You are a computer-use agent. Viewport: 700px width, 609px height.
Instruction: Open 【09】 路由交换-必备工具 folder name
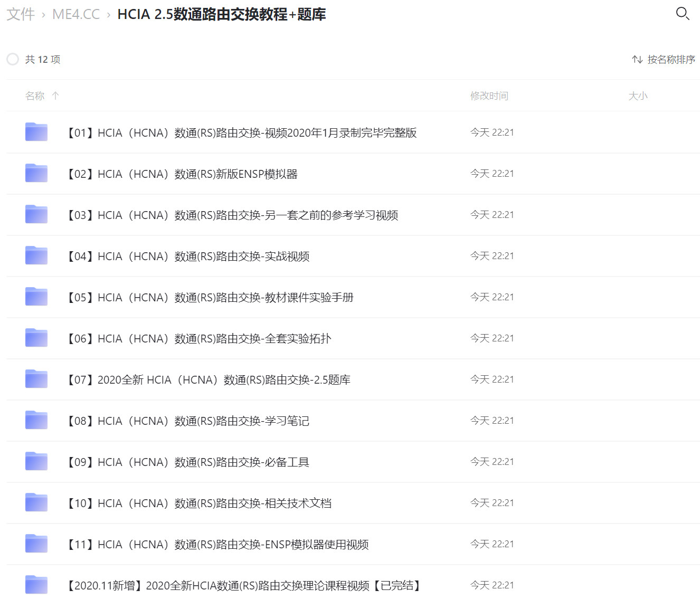pos(187,462)
